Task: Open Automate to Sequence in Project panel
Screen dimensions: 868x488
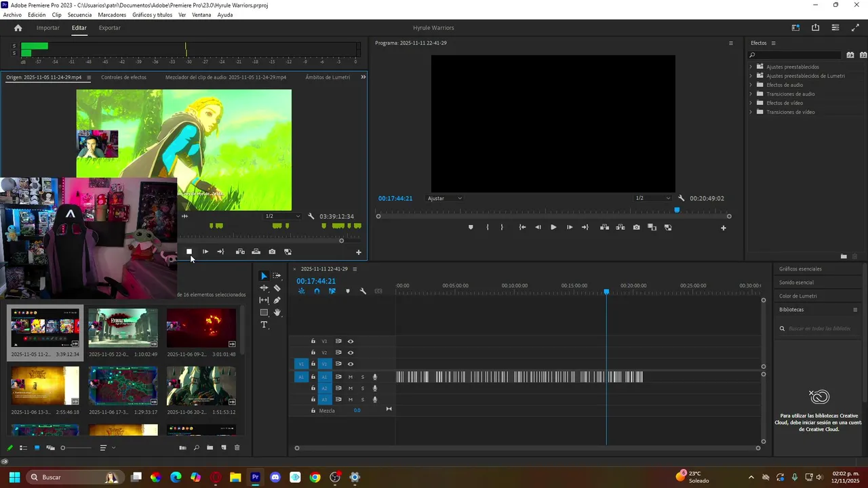Action: [x=182, y=448]
